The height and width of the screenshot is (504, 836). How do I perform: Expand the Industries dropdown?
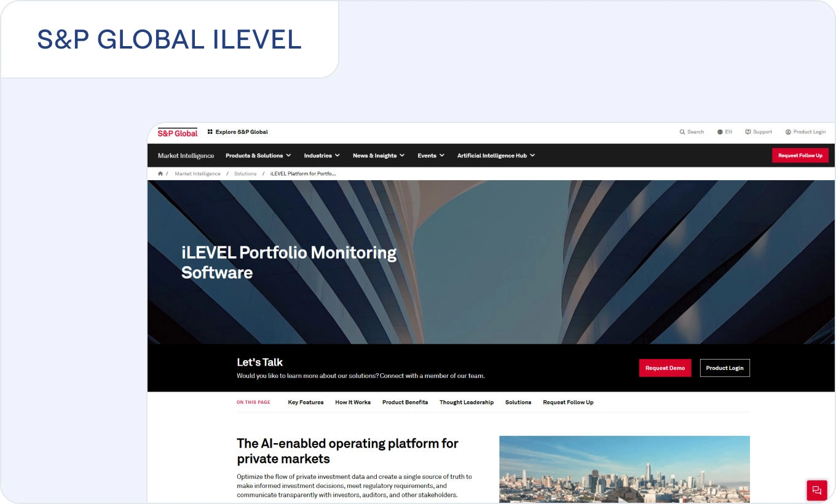click(x=321, y=156)
